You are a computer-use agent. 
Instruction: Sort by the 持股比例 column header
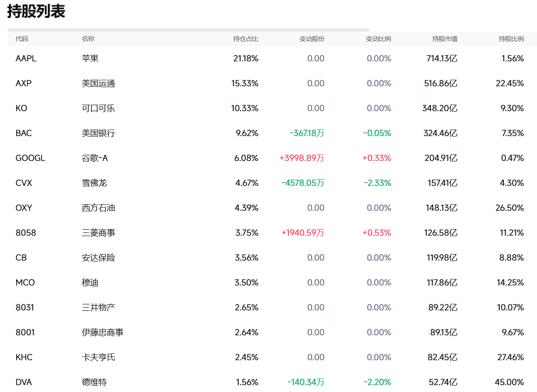[x=511, y=39]
